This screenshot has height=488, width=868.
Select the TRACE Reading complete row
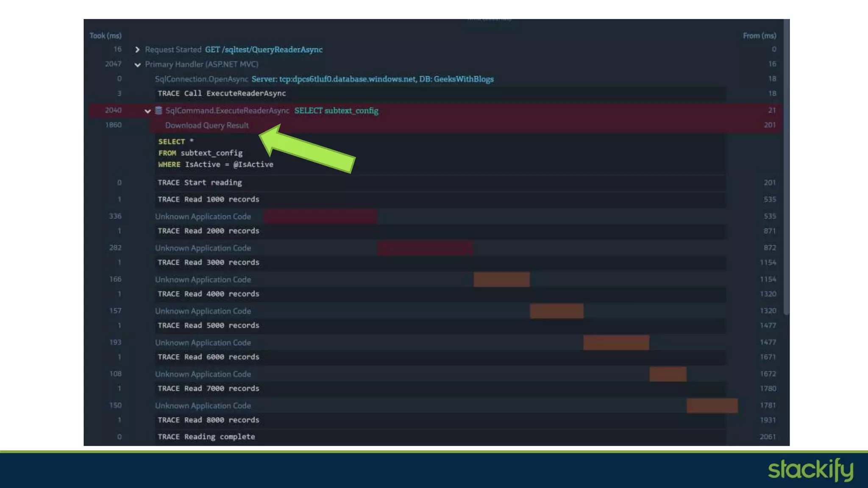click(x=206, y=437)
